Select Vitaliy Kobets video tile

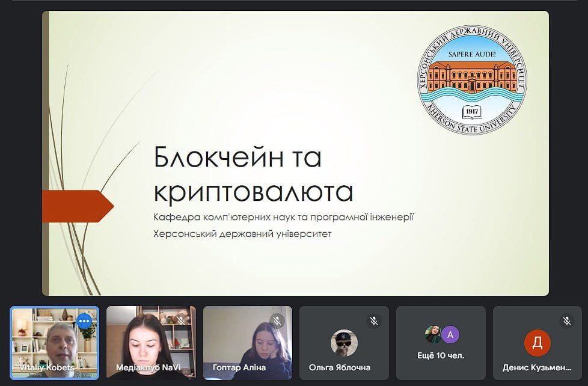pos(55,343)
